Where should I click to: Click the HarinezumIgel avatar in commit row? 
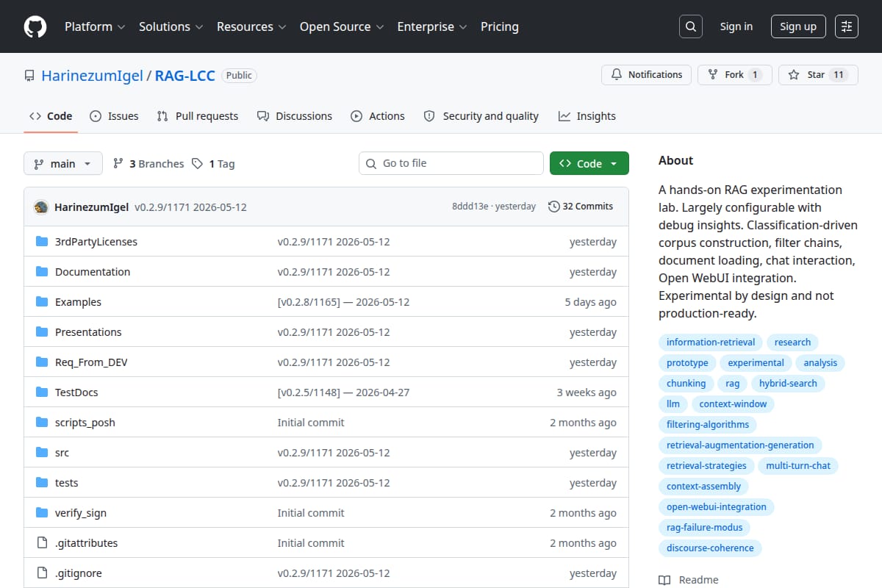coord(41,207)
